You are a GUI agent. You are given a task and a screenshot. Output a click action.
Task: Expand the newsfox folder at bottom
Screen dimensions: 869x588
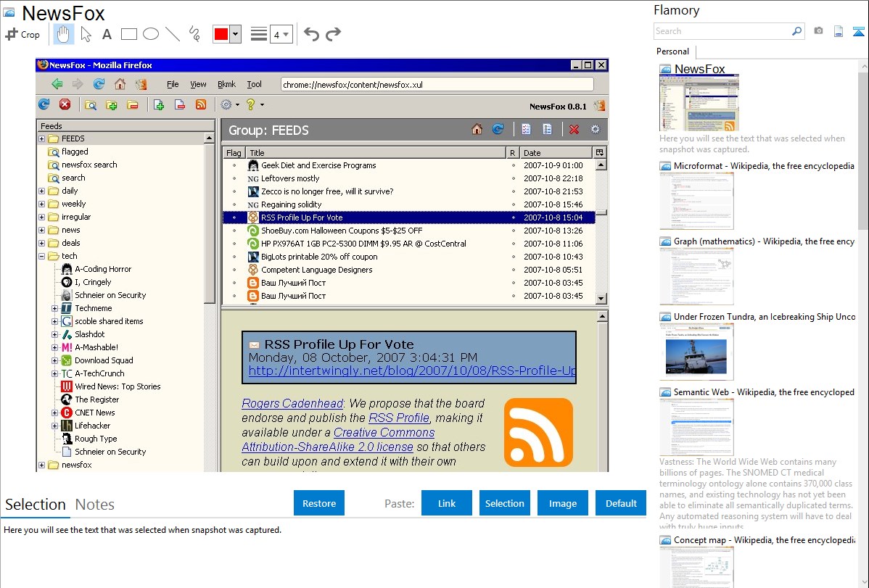tap(41, 465)
